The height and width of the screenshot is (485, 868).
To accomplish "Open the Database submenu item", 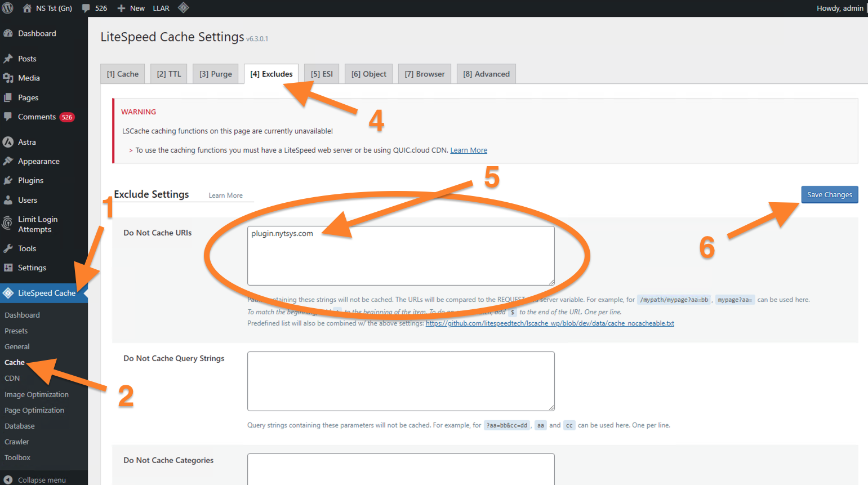I will [20, 426].
